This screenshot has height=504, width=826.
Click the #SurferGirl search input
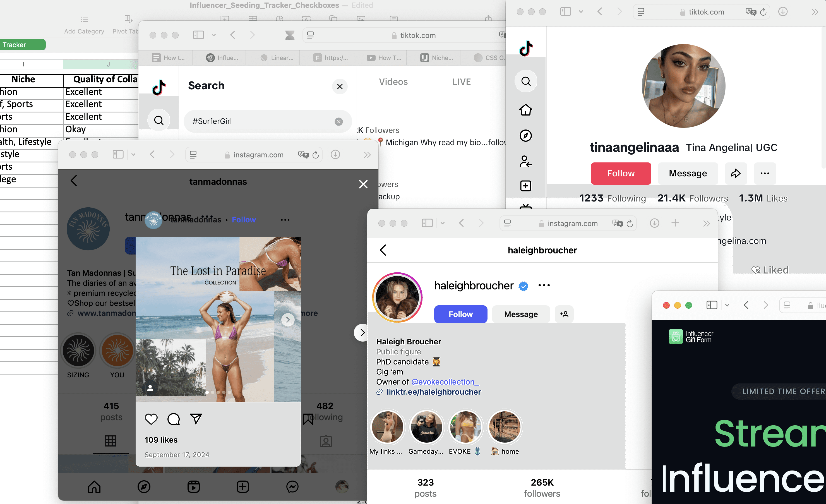pyautogui.click(x=268, y=121)
